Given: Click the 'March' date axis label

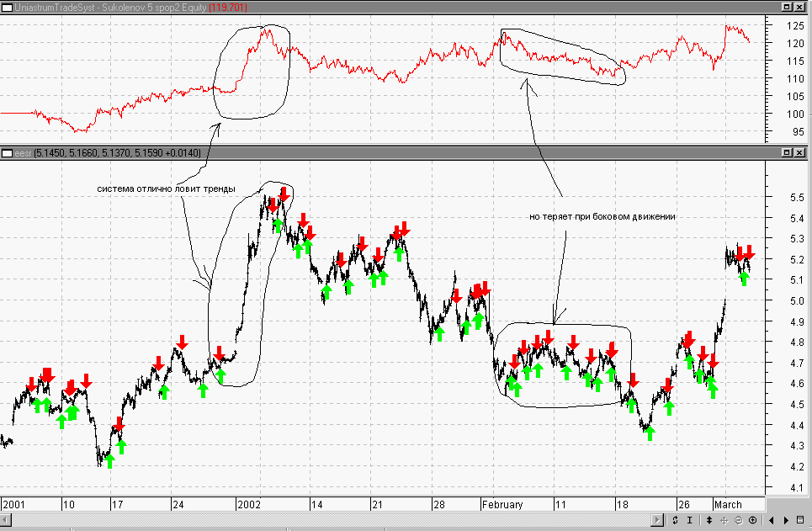Looking at the screenshot, I should [x=728, y=505].
